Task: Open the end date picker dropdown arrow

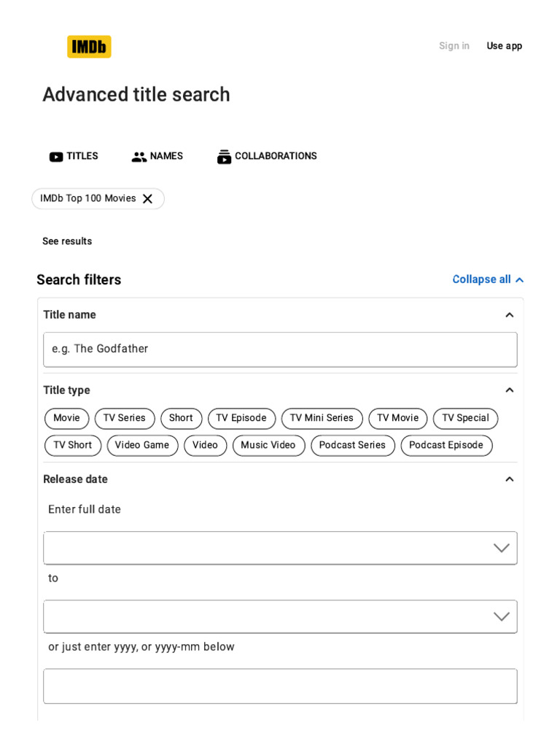Action: pyautogui.click(x=501, y=616)
